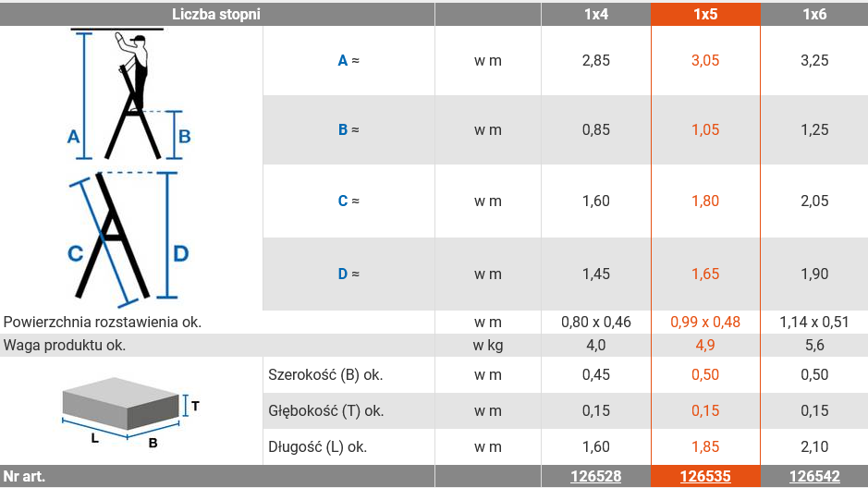
Task: Click the 'Liczba stopni' header cell
Action: click(x=216, y=14)
